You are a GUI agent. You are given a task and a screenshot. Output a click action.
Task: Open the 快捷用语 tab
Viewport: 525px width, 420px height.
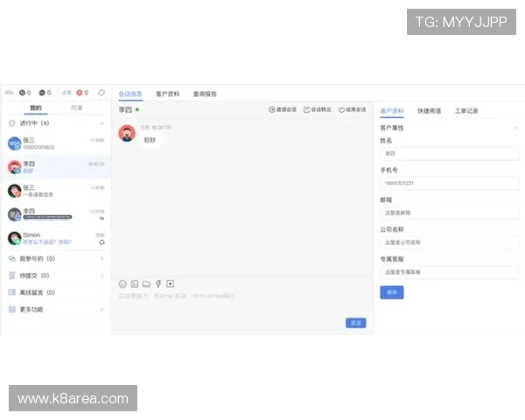tap(429, 111)
